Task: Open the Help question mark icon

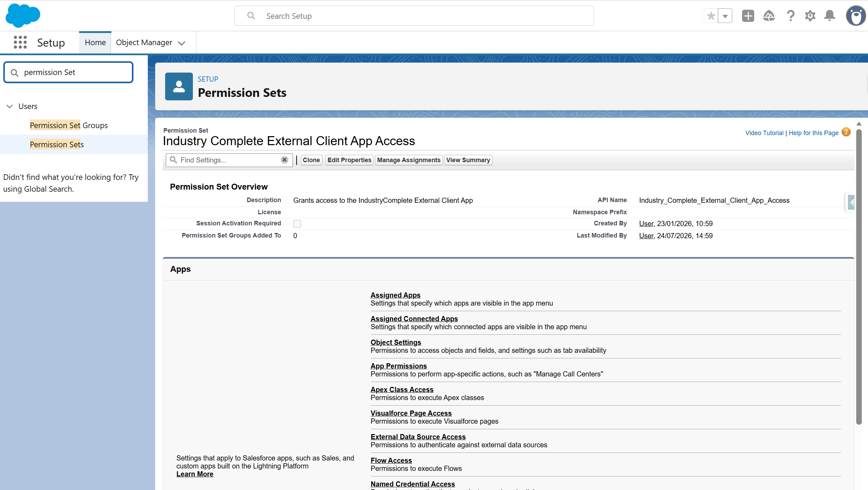Action: (x=790, y=16)
